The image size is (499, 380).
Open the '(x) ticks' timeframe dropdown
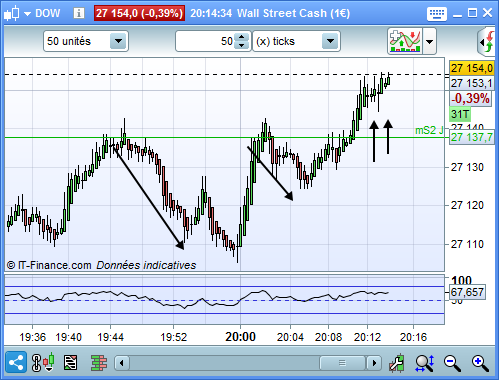pyautogui.click(x=296, y=41)
